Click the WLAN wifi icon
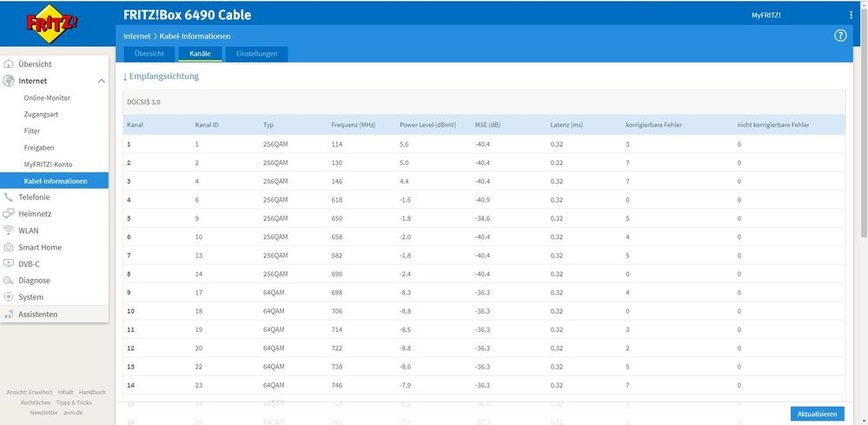Viewport: 868px width, 425px height. pos(9,230)
